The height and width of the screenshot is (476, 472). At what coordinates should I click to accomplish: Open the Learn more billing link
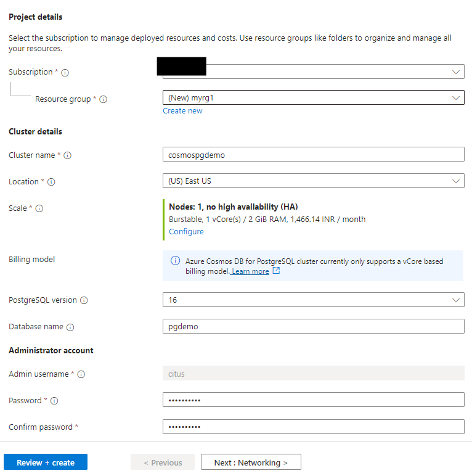click(x=250, y=271)
